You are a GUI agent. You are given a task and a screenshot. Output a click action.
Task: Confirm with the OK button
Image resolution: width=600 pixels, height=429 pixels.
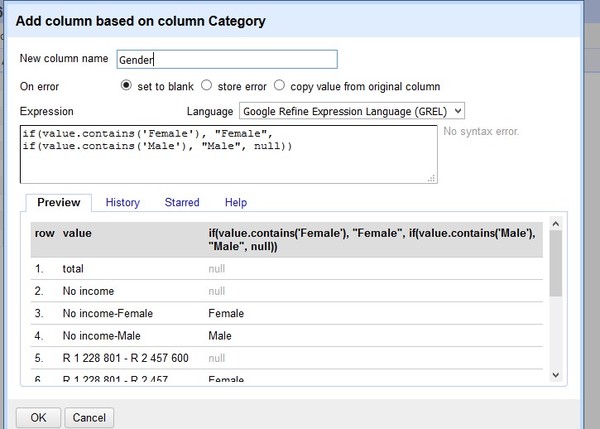[38, 418]
